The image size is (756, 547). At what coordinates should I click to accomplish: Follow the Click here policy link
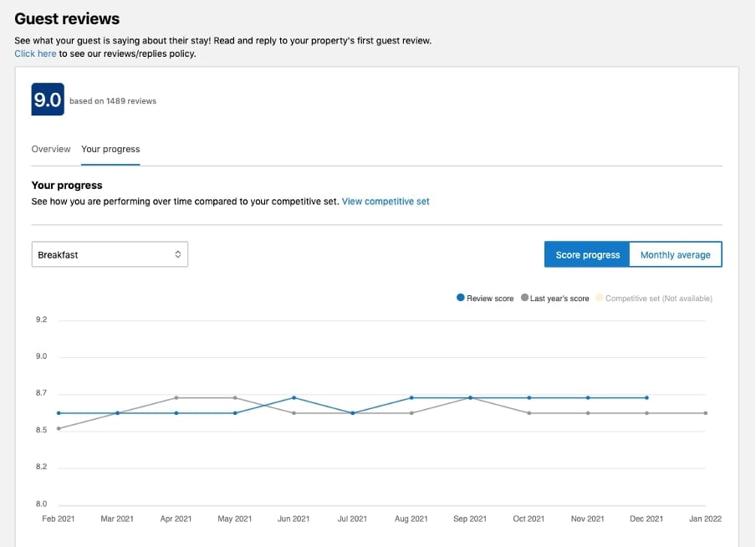tap(35, 54)
